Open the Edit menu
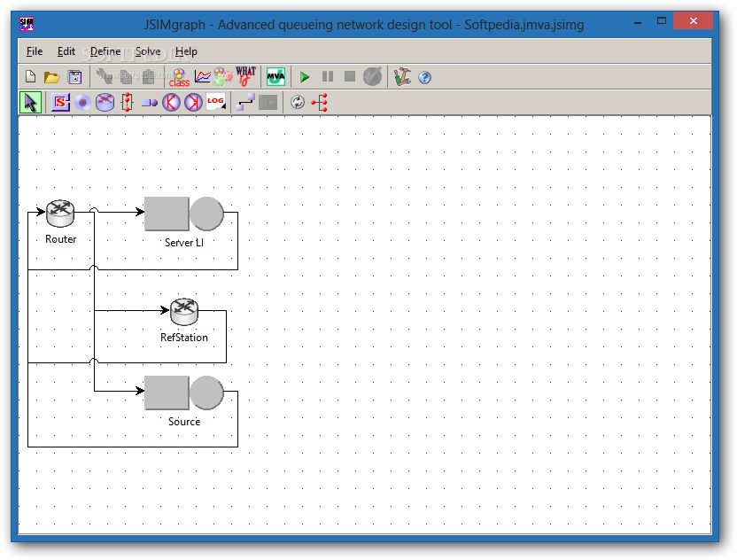 [66, 51]
